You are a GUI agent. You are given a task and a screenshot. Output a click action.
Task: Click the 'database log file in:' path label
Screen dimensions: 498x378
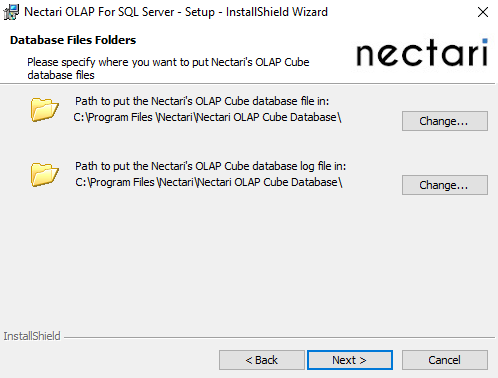tap(210, 166)
